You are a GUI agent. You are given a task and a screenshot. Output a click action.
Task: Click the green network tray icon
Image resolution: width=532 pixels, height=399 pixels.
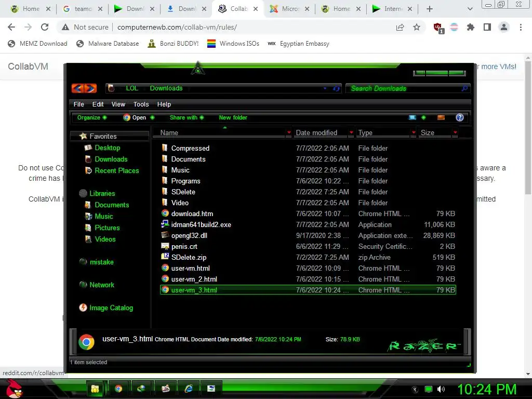point(429,389)
